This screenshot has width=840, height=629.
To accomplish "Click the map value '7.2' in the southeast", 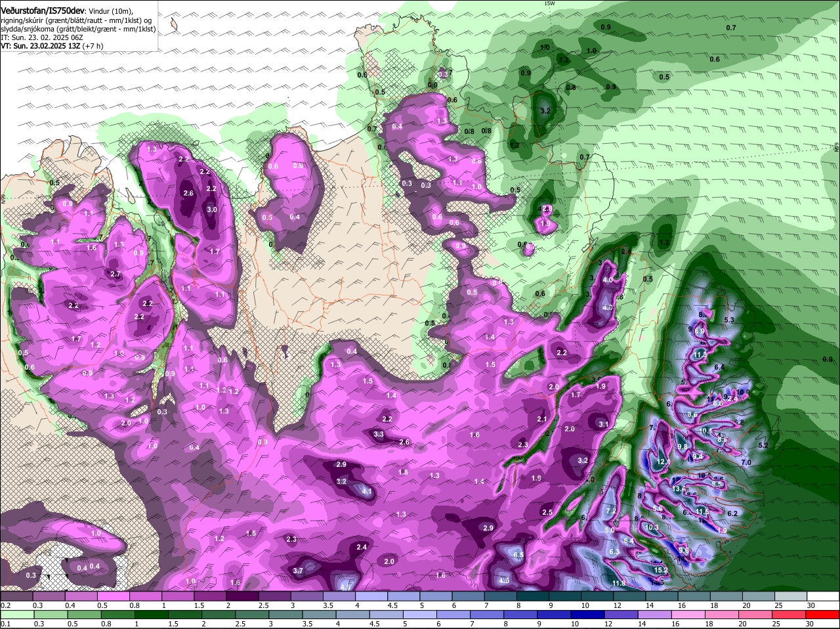I will click(610, 510).
